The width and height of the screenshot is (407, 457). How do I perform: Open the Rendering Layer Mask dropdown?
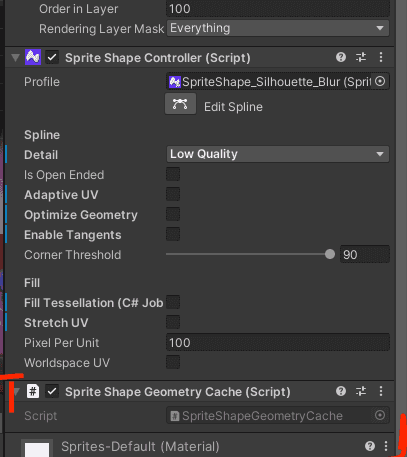pyautogui.click(x=278, y=28)
